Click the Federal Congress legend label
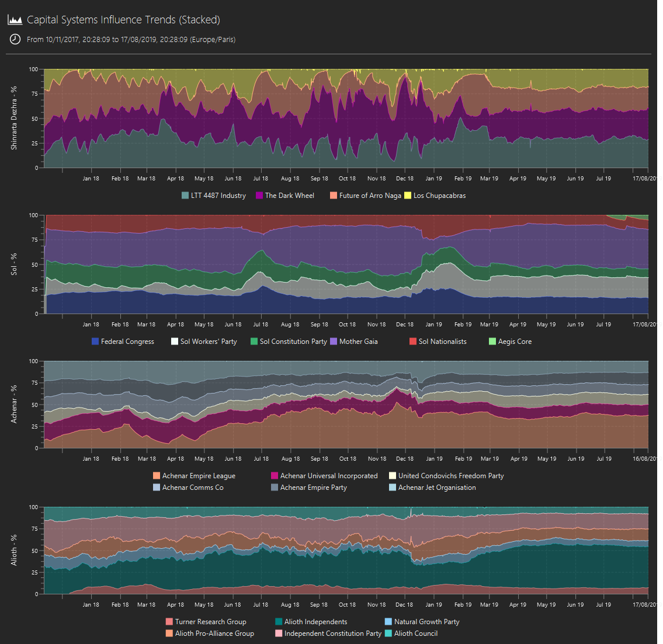 pos(128,342)
